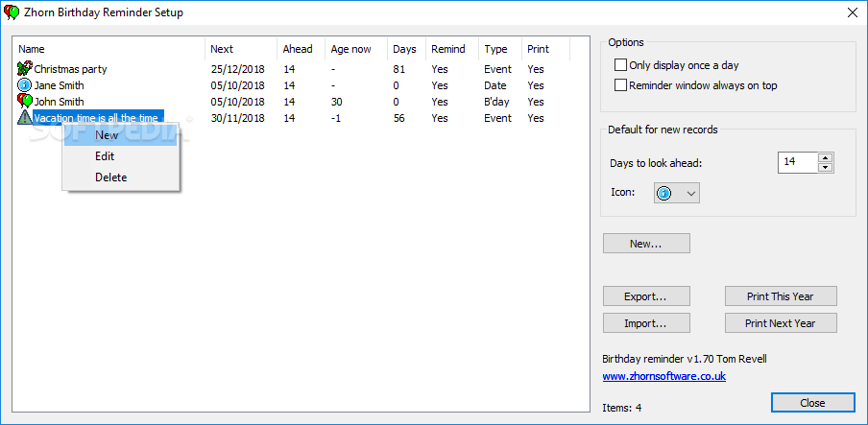Click the John Smith balloons icon
868x425 pixels.
[x=25, y=102]
